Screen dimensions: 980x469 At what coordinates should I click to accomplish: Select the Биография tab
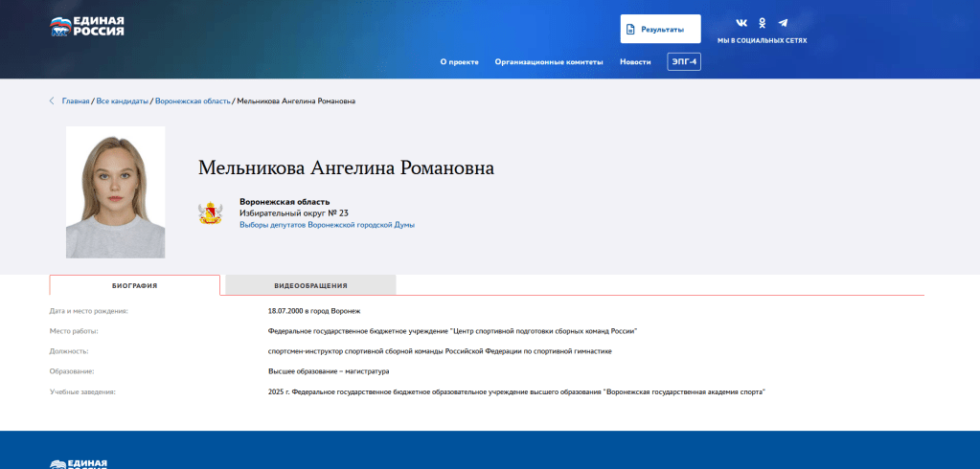point(134,285)
